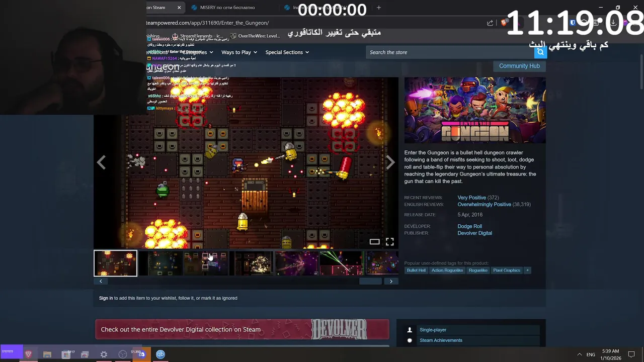
Task: Open the OverTheWire bookmark
Action: [x=255, y=36]
